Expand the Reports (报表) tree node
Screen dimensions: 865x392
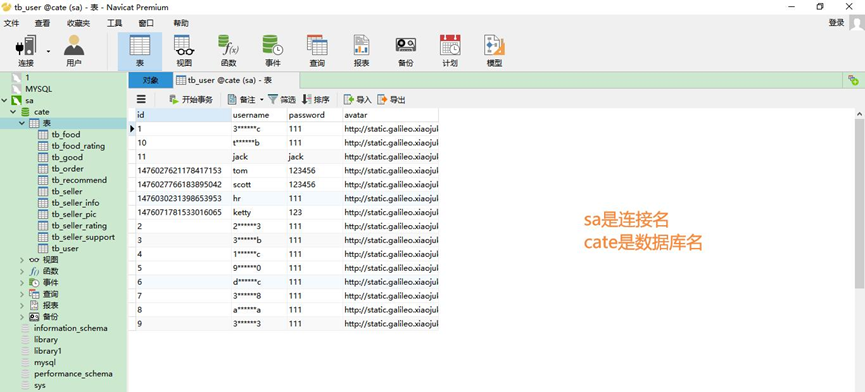click(22, 305)
